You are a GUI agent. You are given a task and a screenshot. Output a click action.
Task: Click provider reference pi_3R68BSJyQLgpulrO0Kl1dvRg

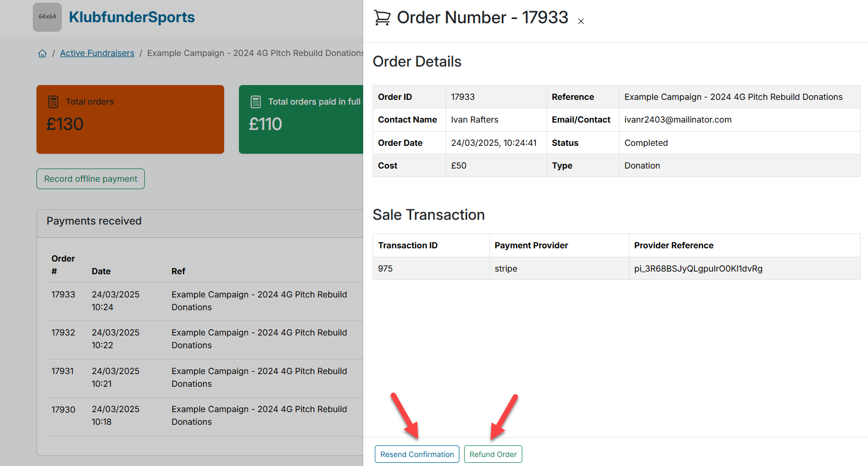tap(698, 268)
